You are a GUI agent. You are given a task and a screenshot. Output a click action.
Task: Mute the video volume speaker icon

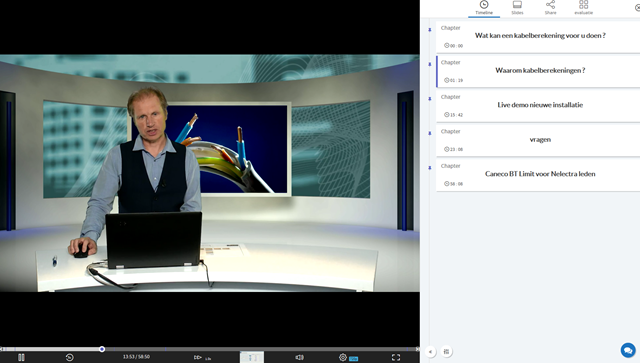299,357
